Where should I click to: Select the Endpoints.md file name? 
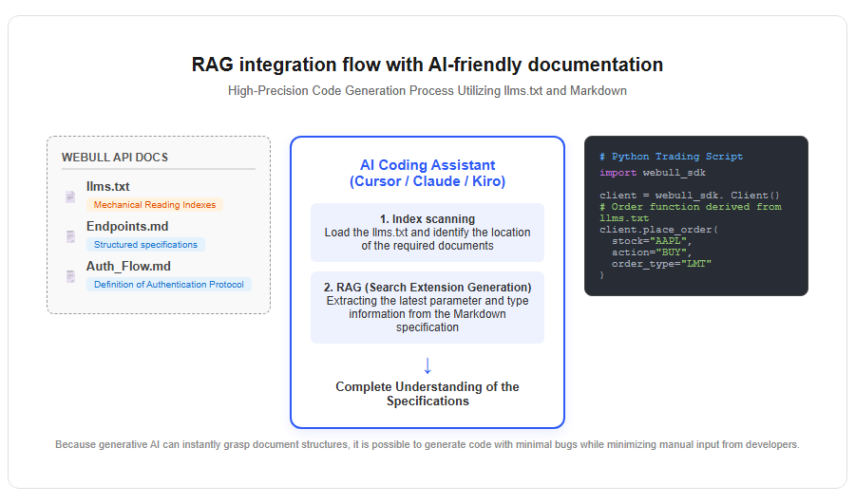click(127, 226)
